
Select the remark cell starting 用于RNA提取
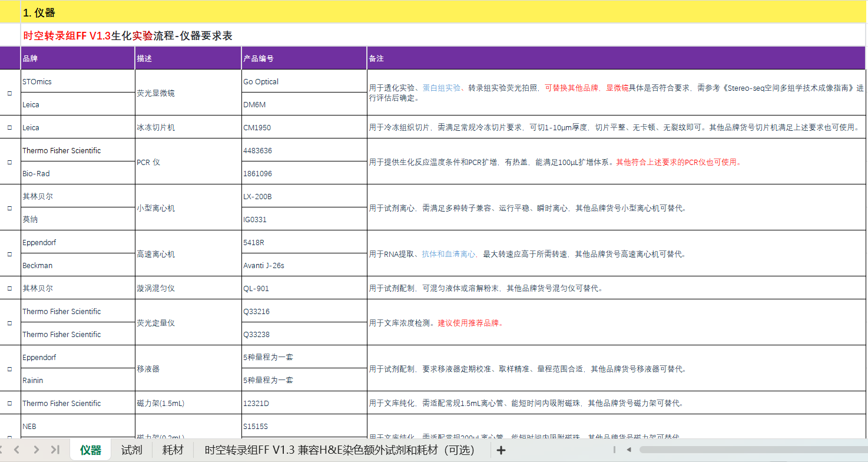tap(616, 254)
